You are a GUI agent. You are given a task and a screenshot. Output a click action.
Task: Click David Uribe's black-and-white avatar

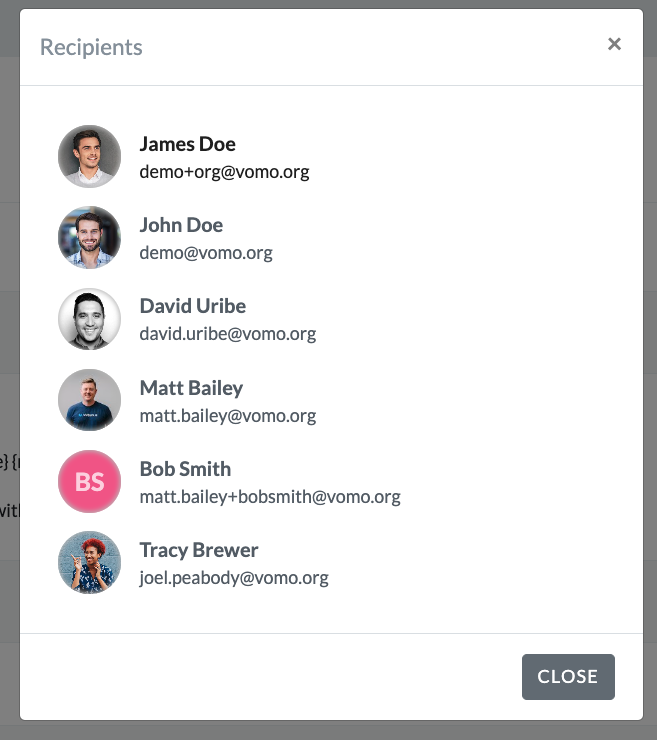[89, 319]
